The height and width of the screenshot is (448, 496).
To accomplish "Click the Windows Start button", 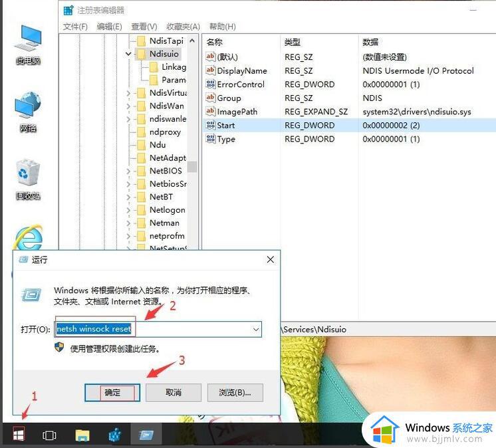I will pos(19,435).
